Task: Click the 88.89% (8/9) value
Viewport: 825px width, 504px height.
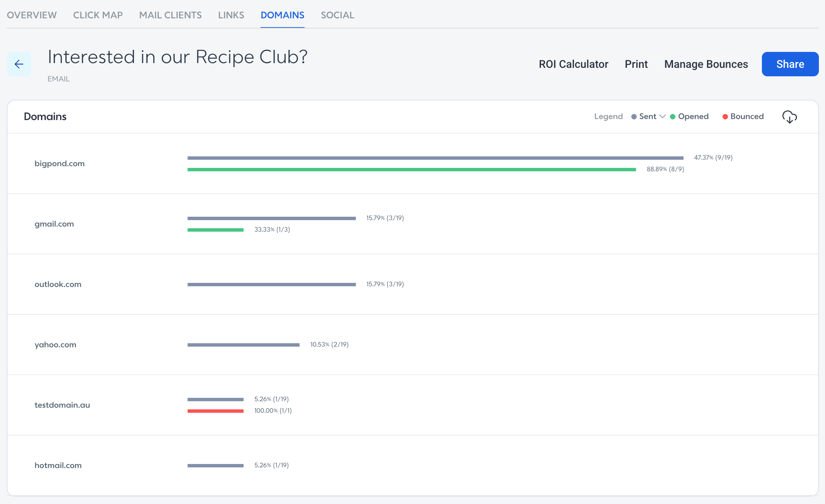Action: 665,169
